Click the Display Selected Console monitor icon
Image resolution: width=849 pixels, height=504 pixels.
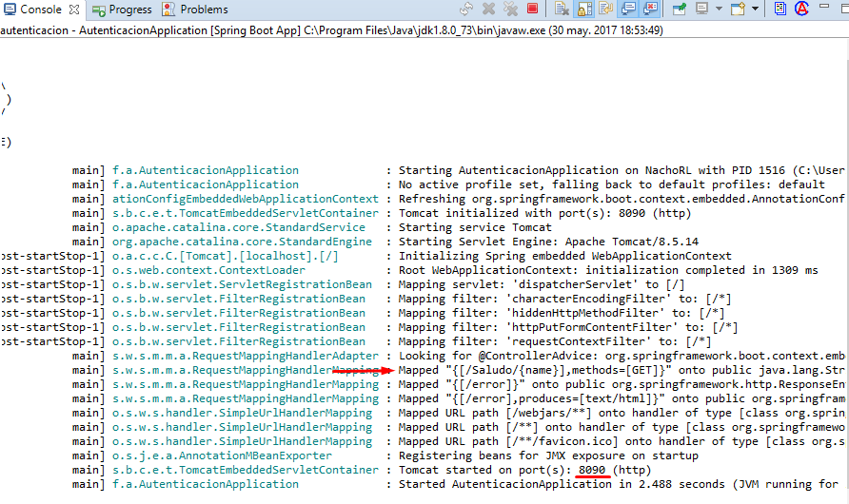point(701,10)
